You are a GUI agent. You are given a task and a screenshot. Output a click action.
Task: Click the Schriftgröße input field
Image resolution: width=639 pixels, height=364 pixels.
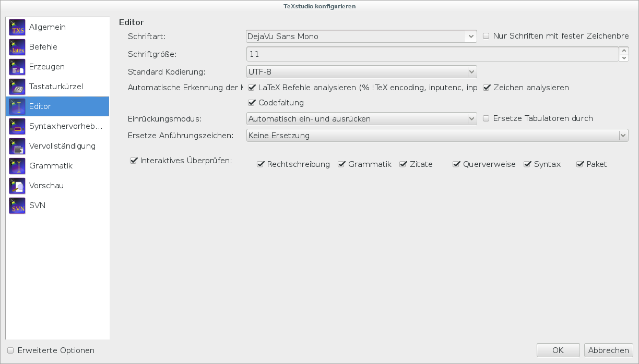[x=432, y=54]
